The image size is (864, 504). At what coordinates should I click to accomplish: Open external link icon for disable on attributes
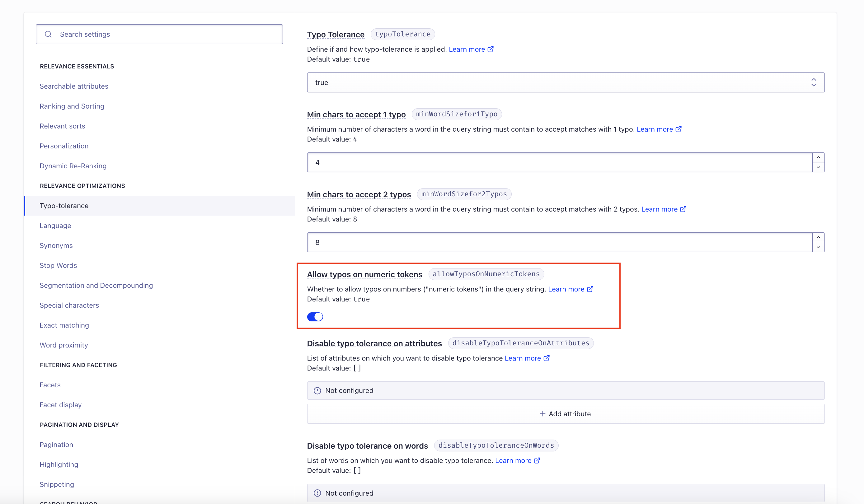[x=547, y=358]
